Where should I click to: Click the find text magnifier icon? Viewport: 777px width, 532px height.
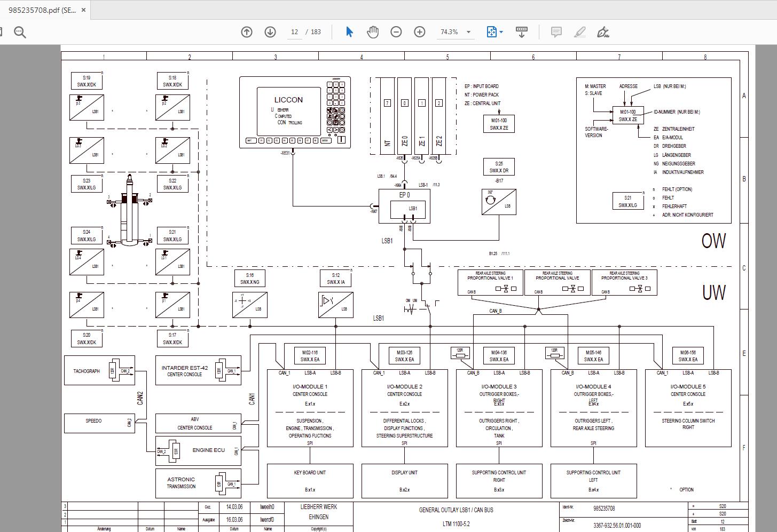[20, 33]
